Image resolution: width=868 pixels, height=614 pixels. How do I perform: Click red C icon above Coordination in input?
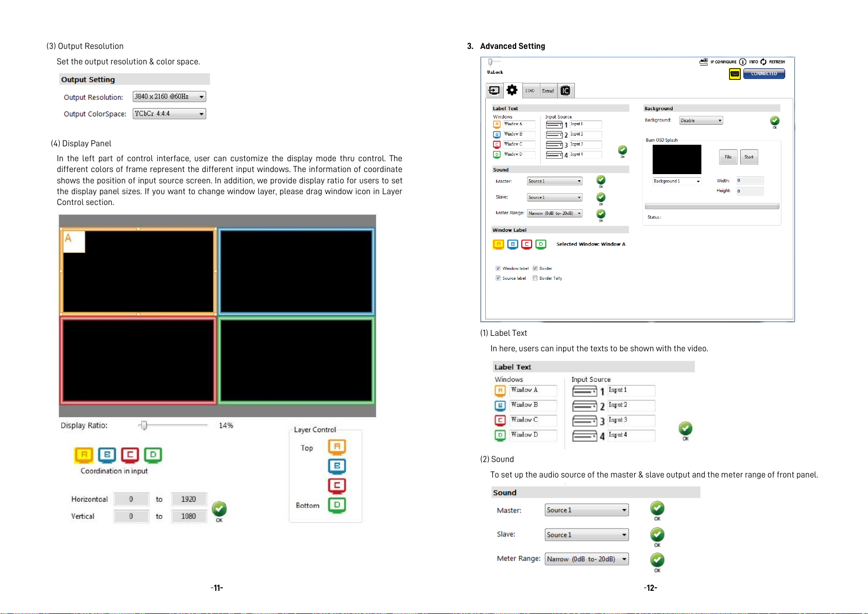click(130, 455)
